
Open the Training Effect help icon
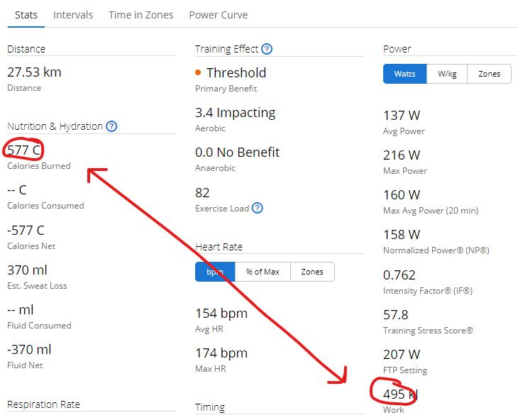pos(267,49)
